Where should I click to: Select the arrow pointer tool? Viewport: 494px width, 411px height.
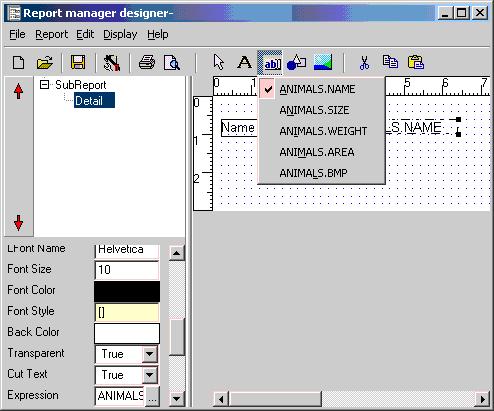[219, 62]
